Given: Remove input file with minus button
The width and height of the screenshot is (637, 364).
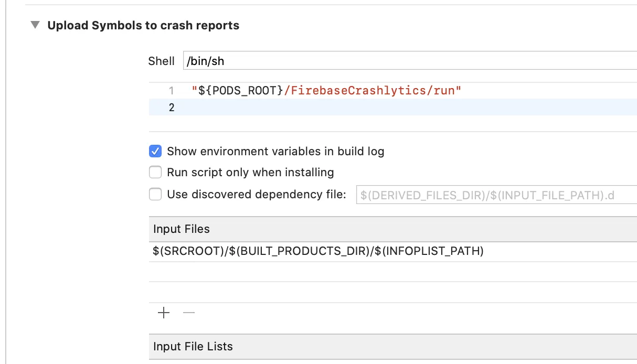Looking at the screenshot, I should click(189, 313).
